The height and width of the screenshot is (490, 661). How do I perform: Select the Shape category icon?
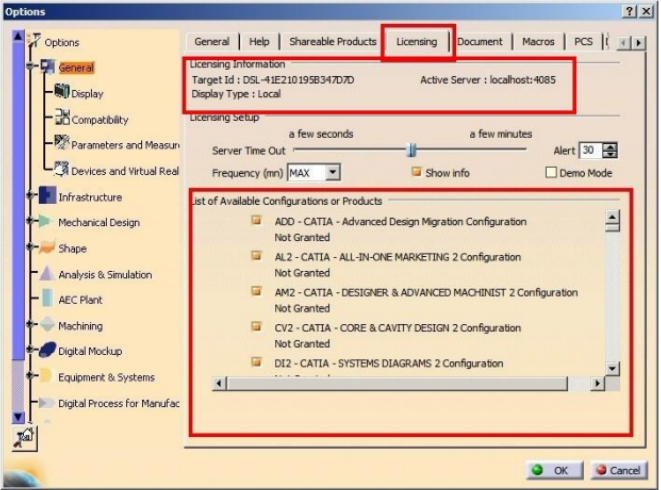47,248
